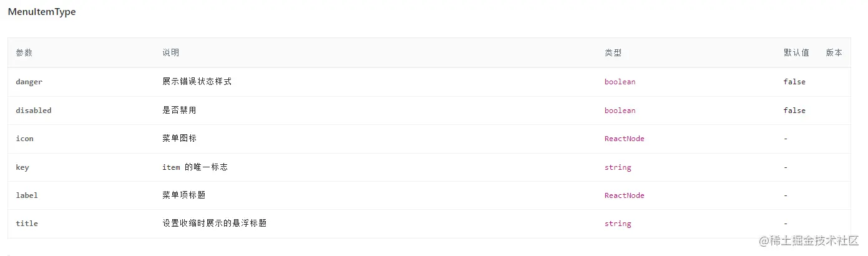The image size is (868, 256).
Task: Click false default value in disabled row
Action: tap(794, 111)
